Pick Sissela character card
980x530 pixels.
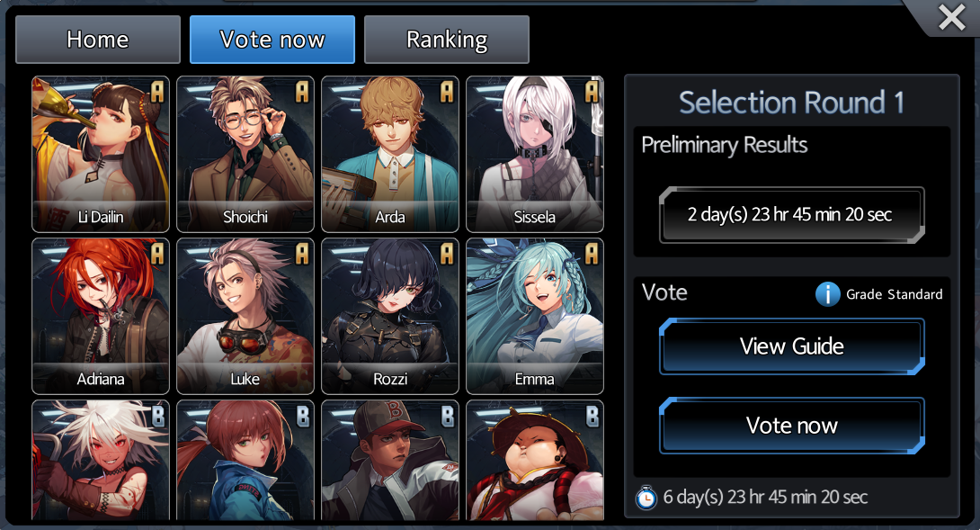[535, 154]
